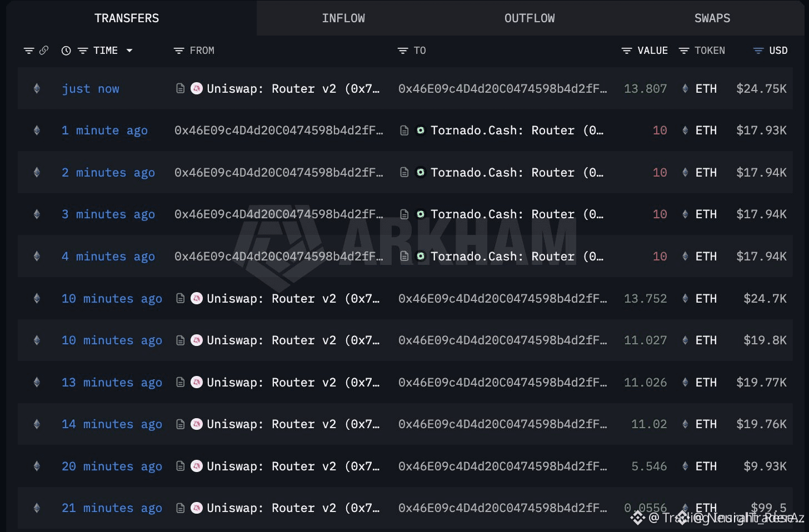Click ETH token icon in 'just now' row
The width and height of the screenshot is (809, 532).
click(685, 88)
